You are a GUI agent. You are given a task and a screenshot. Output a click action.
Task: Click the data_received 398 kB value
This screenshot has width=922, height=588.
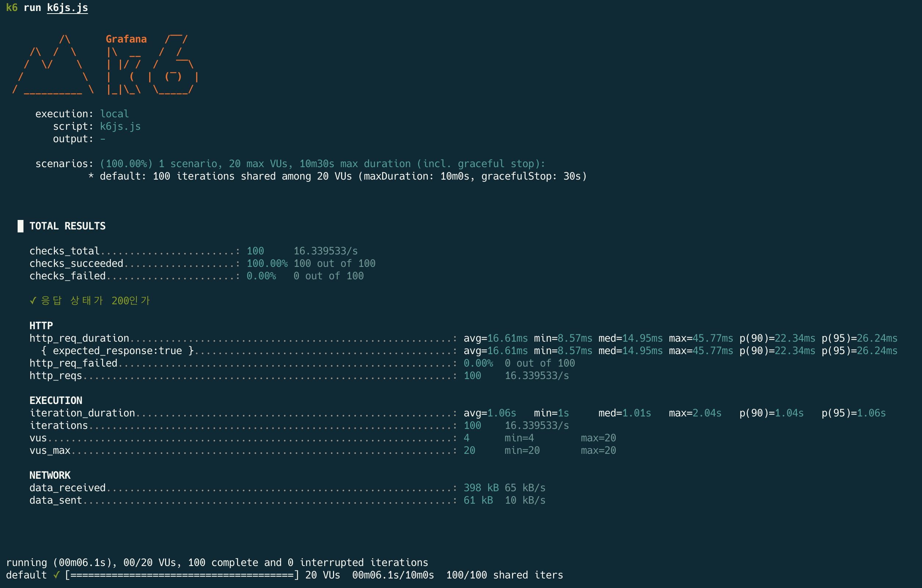(x=481, y=488)
